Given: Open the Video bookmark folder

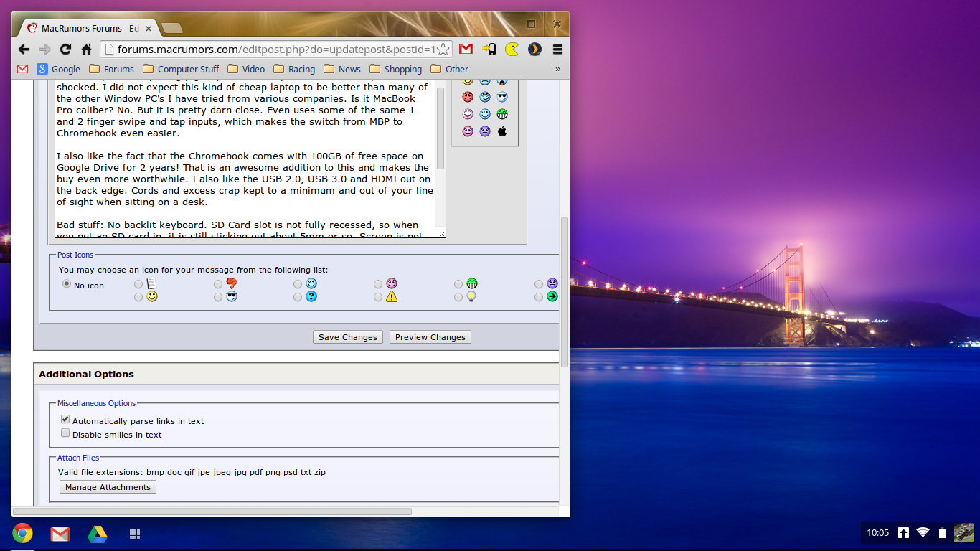Looking at the screenshot, I should [x=246, y=69].
